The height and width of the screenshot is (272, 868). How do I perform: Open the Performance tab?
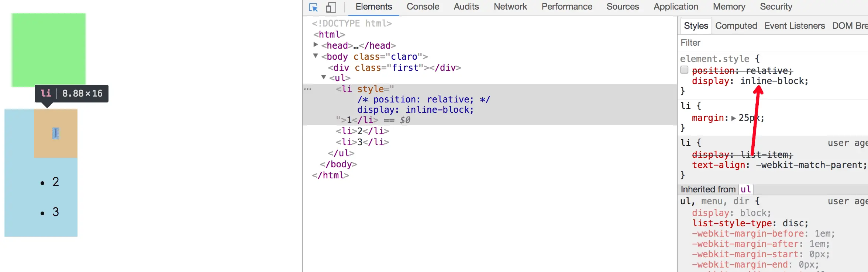[566, 7]
